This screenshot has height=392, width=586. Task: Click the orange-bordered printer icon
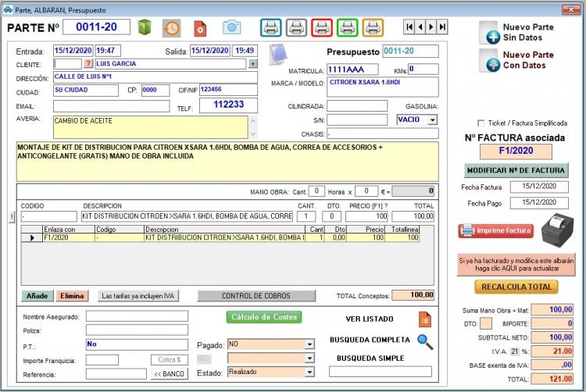(x=373, y=27)
